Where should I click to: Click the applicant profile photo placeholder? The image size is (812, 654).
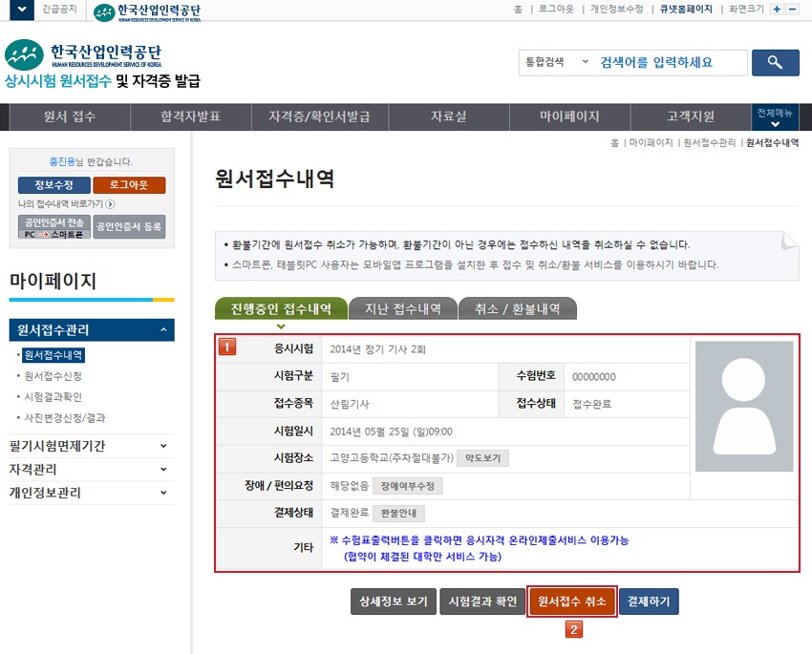(x=743, y=407)
